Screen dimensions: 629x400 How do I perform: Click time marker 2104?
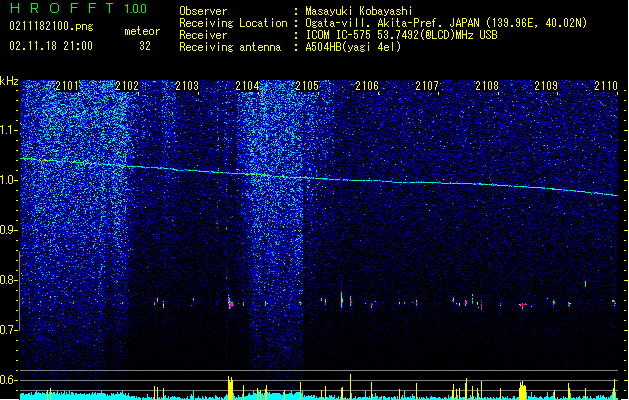tap(247, 86)
